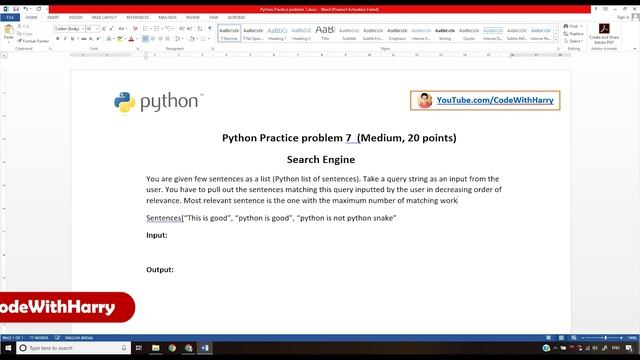This screenshot has width=640, height=360.
Task: Increase the paragraph indent
Action: click(189, 29)
